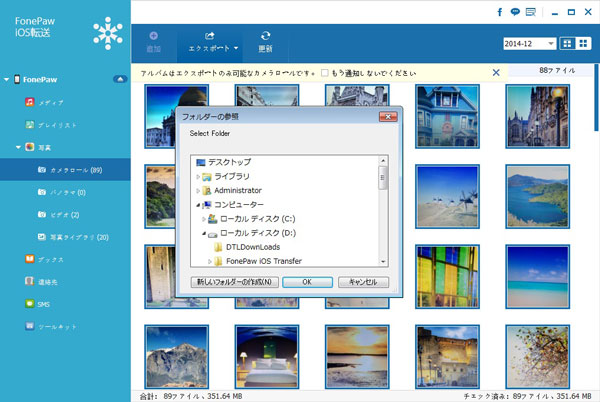This screenshot has height=402, width=600.
Task: Click the eject cloud icon beside FonePaw
Action: (120, 79)
